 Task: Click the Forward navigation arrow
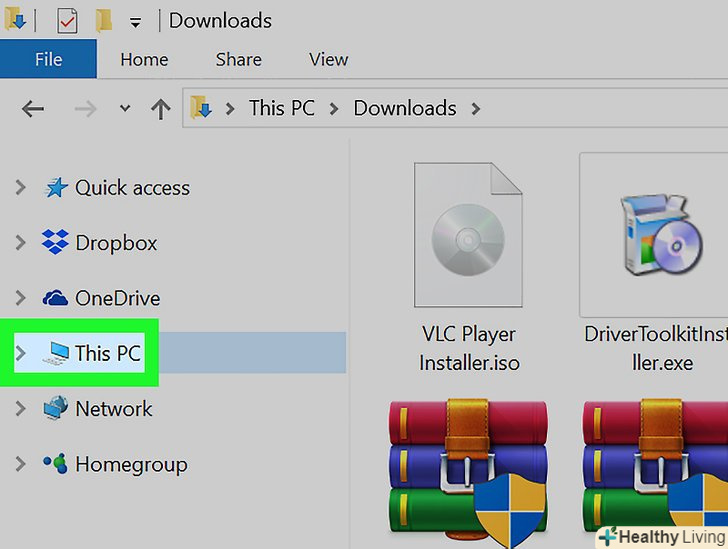pyautogui.click(x=85, y=109)
